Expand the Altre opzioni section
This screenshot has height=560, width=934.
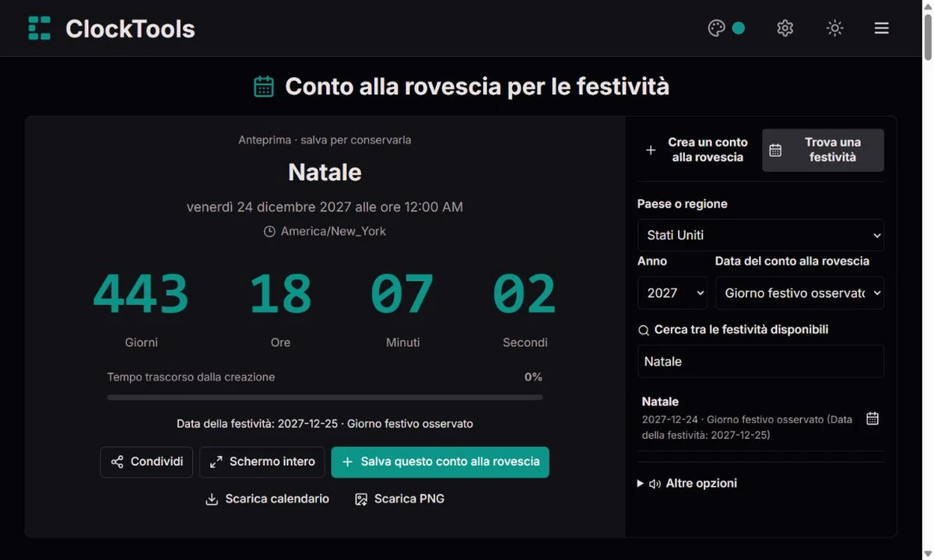pyautogui.click(x=687, y=483)
